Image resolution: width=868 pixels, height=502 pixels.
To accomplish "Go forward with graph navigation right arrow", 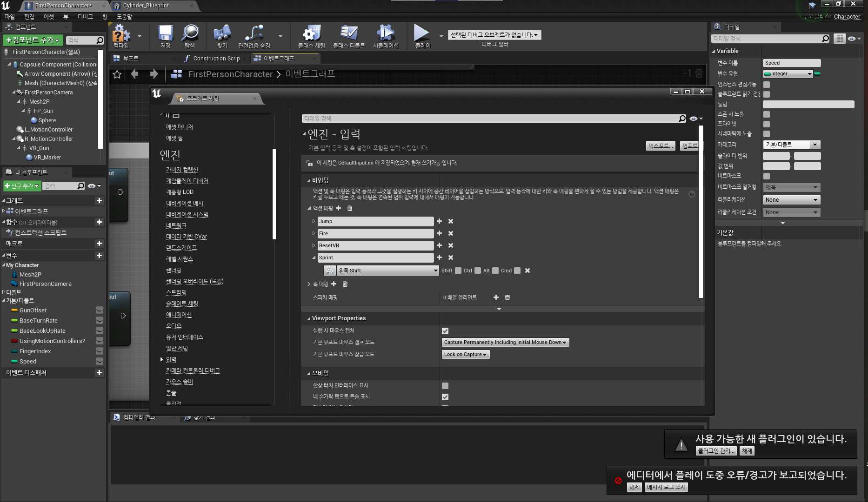I will [x=154, y=74].
